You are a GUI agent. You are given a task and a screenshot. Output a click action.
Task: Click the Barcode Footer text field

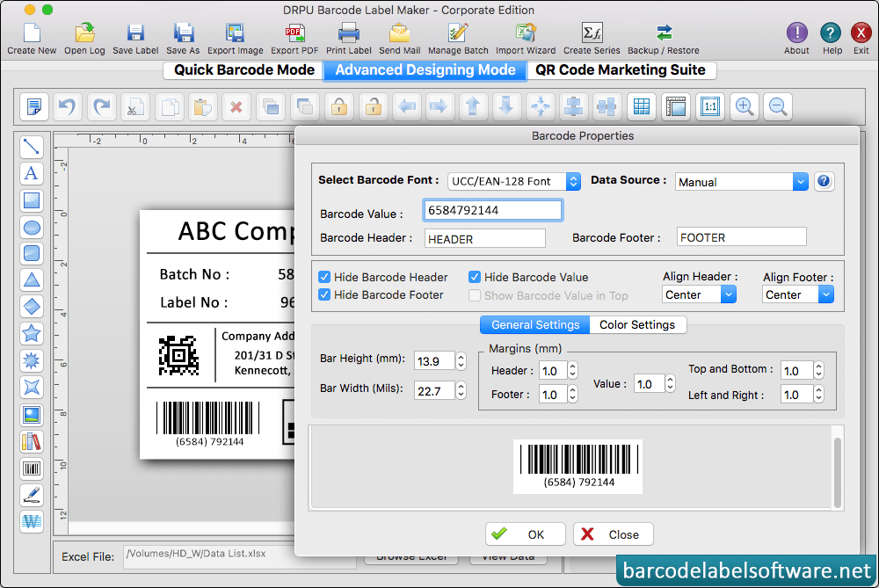click(741, 237)
